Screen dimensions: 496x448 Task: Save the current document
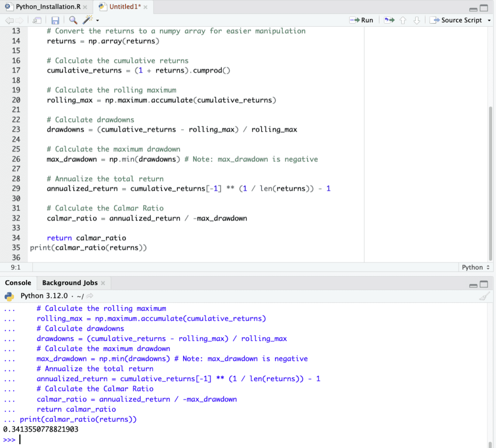[55, 20]
